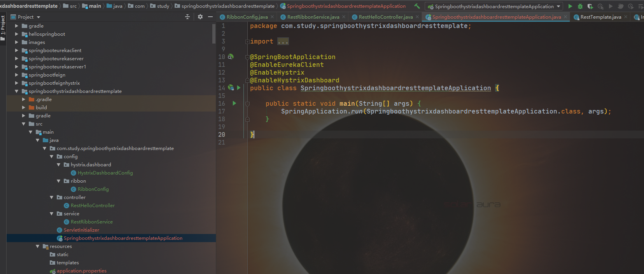Open application.properties file

[x=81, y=271]
